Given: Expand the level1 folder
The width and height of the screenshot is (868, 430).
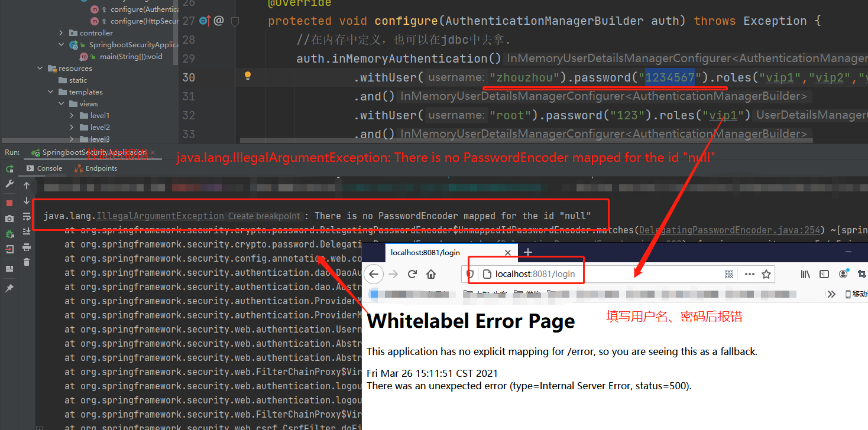Looking at the screenshot, I should point(72,116).
